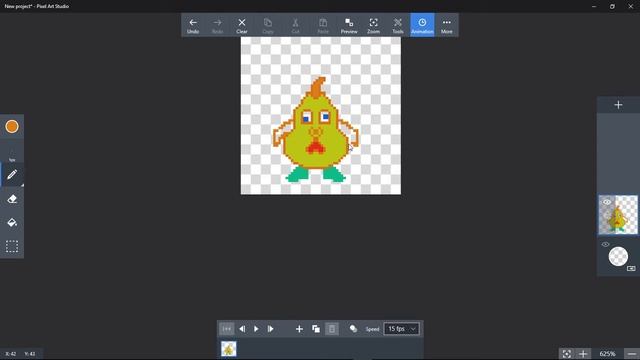
Task: Delete the current animation frame
Action: (332, 329)
